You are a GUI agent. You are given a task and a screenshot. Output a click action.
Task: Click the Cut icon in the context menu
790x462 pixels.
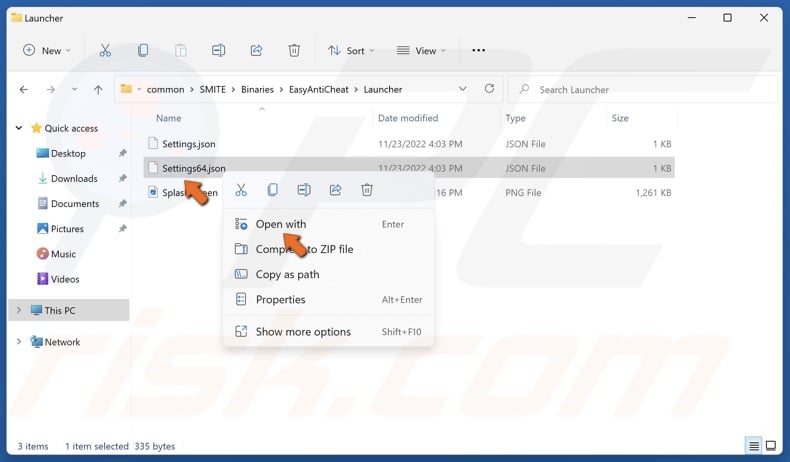pyautogui.click(x=241, y=190)
